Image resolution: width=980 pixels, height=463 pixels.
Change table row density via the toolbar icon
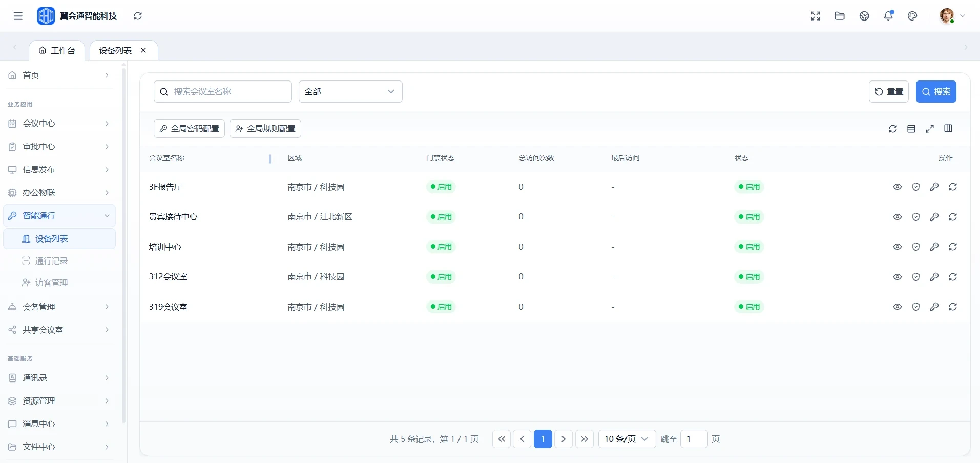point(911,129)
